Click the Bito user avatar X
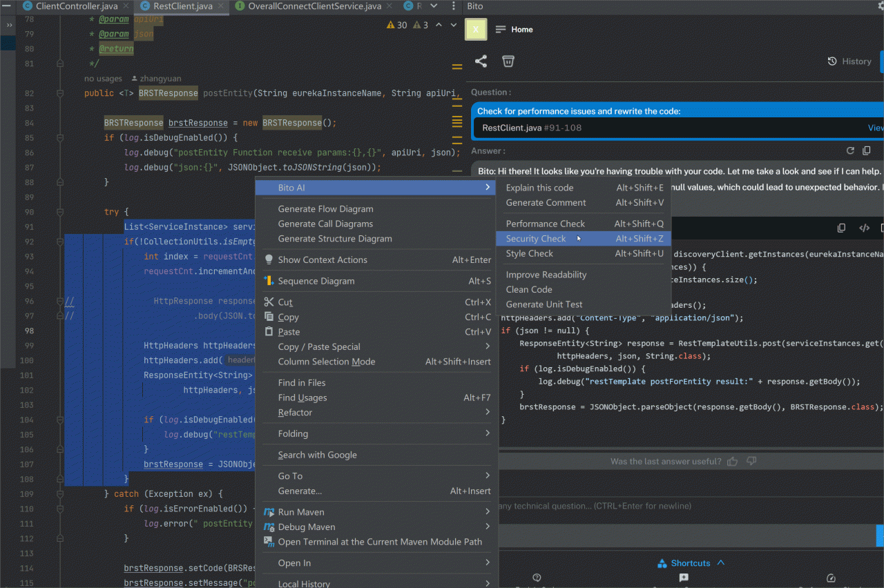 tap(476, 30)
